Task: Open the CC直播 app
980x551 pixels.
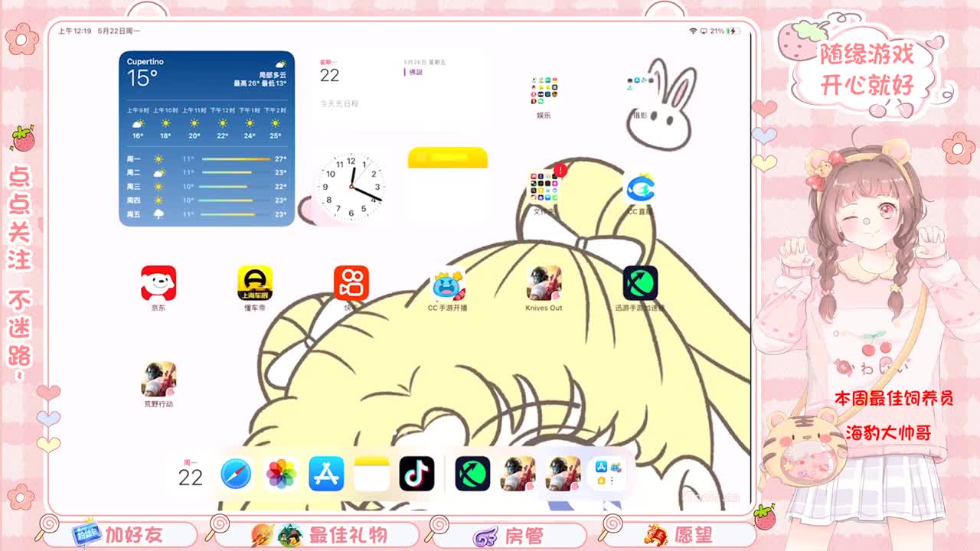Action: tap(640, 187)
